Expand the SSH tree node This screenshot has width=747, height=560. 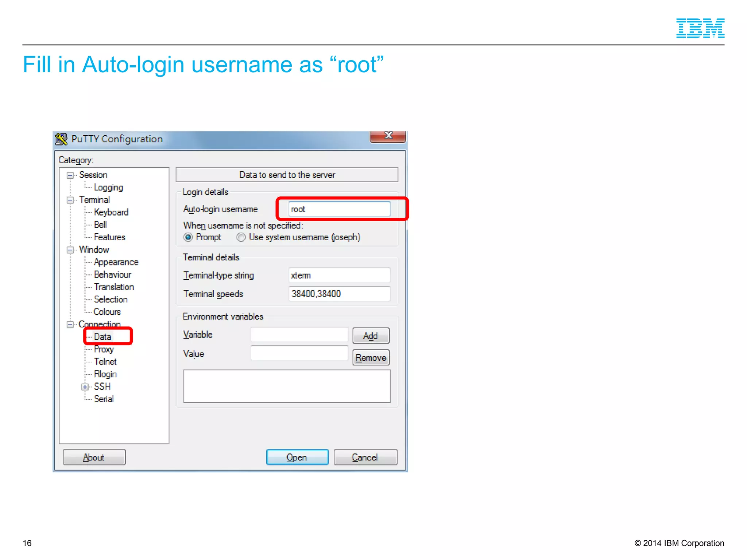coord(85,387)
